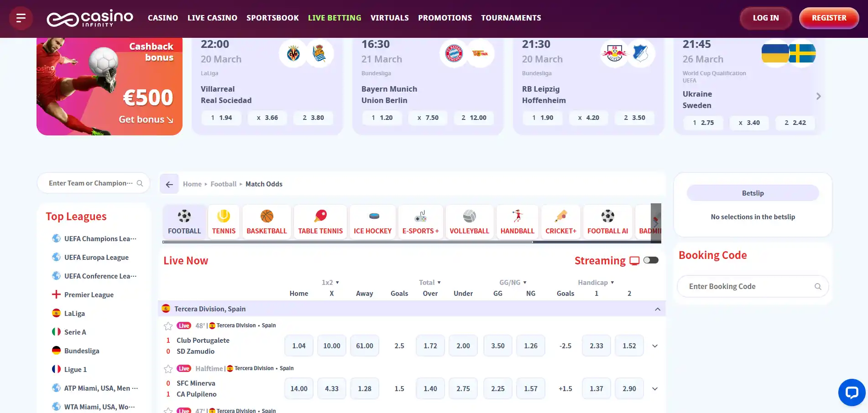Click the back arrow next to breadcrumbs

pyautogui.click(x=169, y=184)
